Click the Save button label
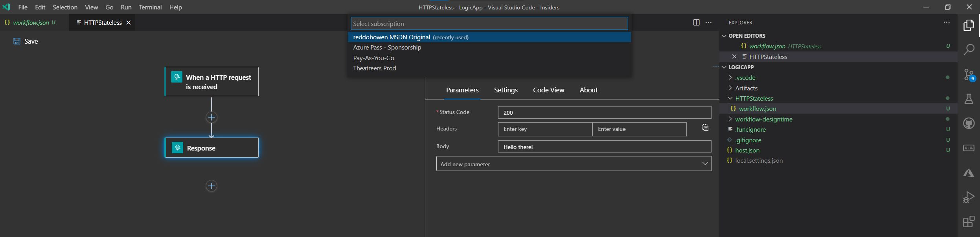Screen dimensions: 980x237 tap(31, 41)
